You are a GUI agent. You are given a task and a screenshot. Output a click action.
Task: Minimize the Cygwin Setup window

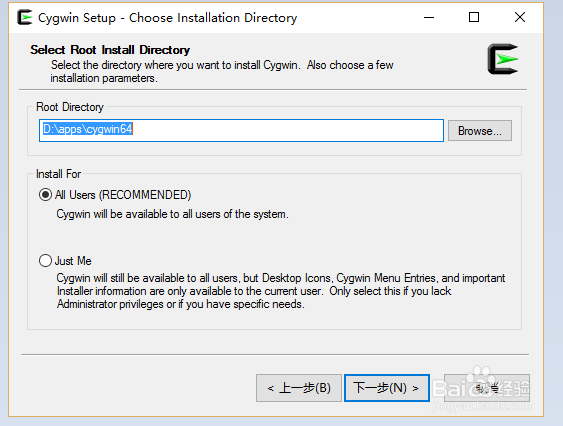tap(429, 17)
